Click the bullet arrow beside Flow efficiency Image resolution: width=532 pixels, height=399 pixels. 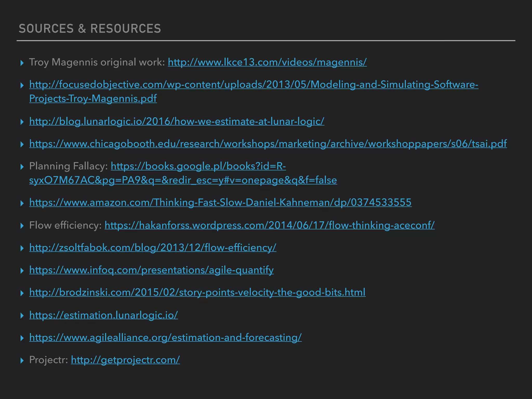click(22, 226)
